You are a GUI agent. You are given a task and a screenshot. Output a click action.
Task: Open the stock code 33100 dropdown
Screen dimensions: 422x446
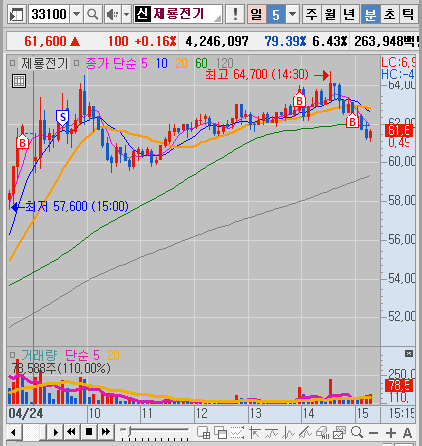point(76,14)
